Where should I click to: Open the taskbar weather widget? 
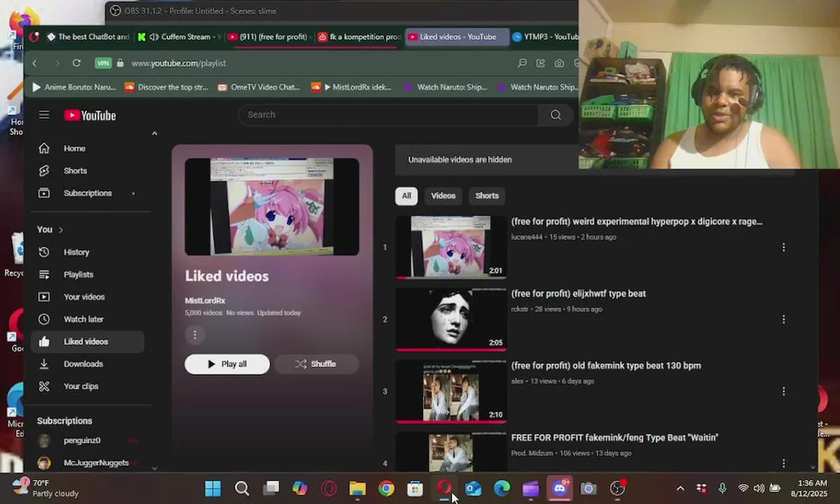click(x=46, y=488)
